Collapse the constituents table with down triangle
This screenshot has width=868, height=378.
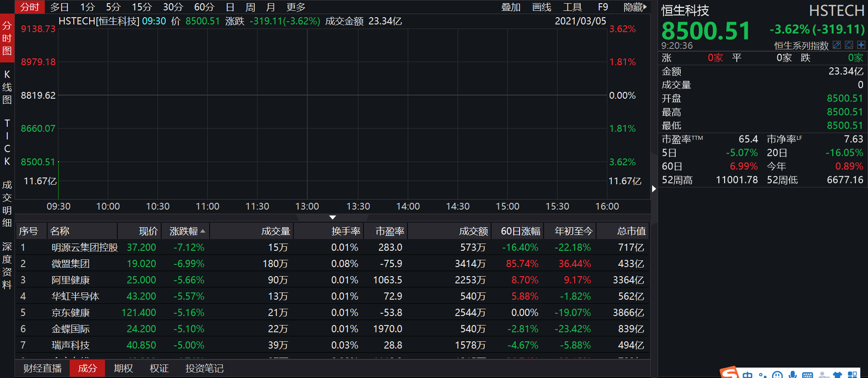pos(333,218)
